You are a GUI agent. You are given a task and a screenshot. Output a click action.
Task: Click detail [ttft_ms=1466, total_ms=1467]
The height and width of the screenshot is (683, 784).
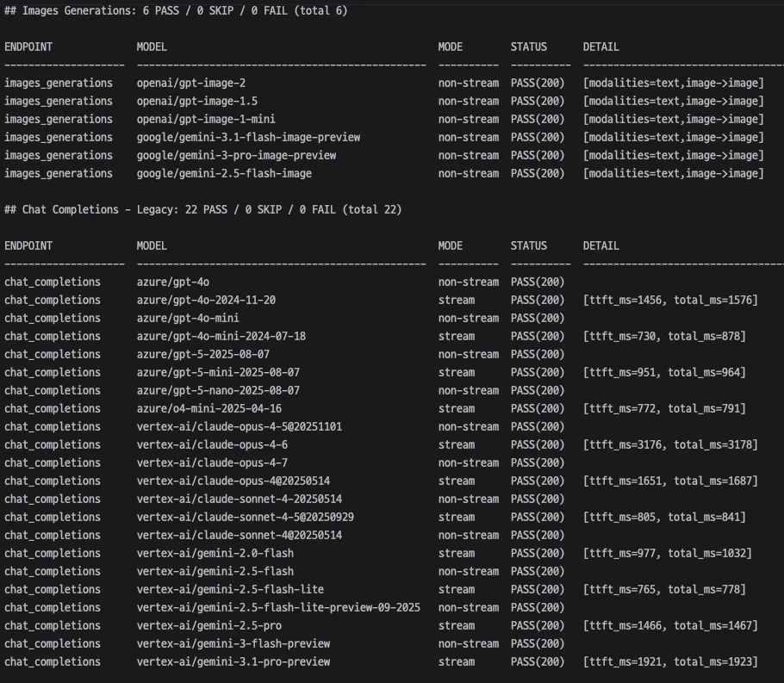tap(670, 625)
